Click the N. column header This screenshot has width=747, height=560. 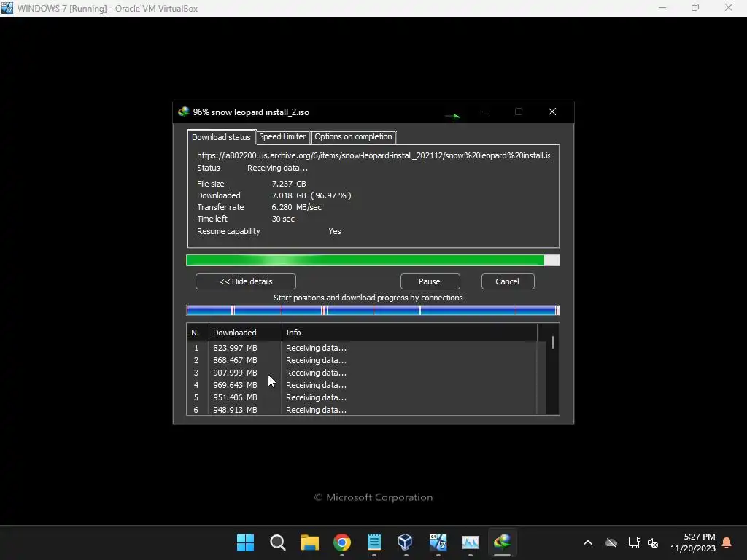[x=198, y=332]
